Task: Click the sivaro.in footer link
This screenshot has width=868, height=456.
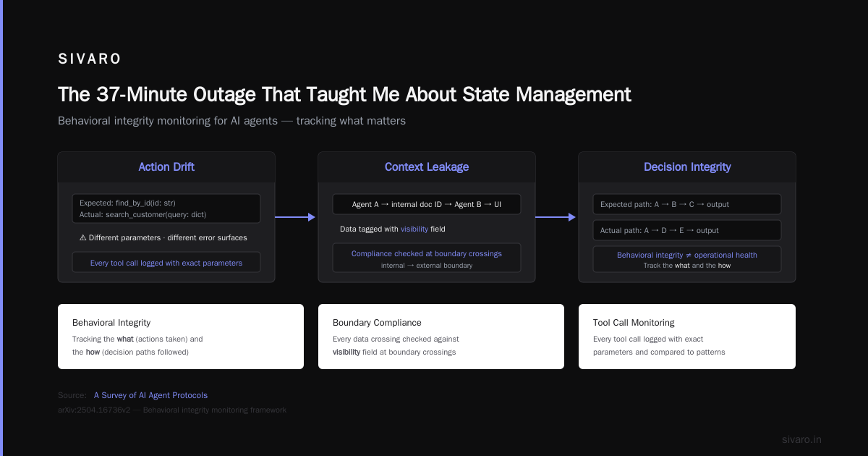Action: tap(801, 439)
